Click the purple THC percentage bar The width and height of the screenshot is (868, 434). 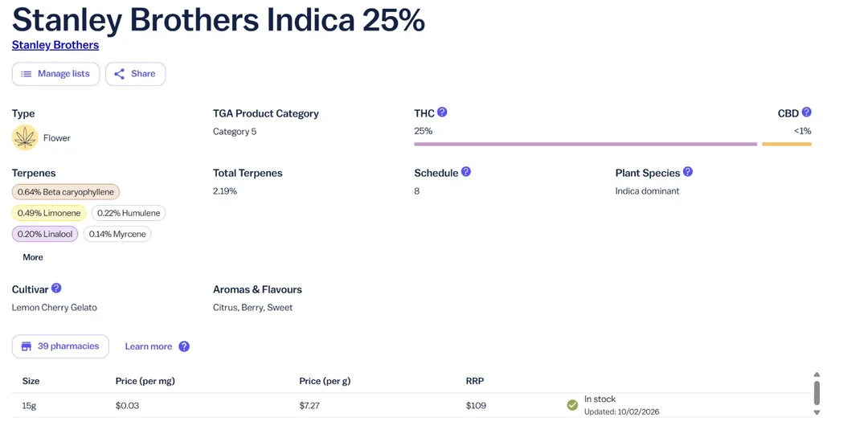[x=585, y=144]
